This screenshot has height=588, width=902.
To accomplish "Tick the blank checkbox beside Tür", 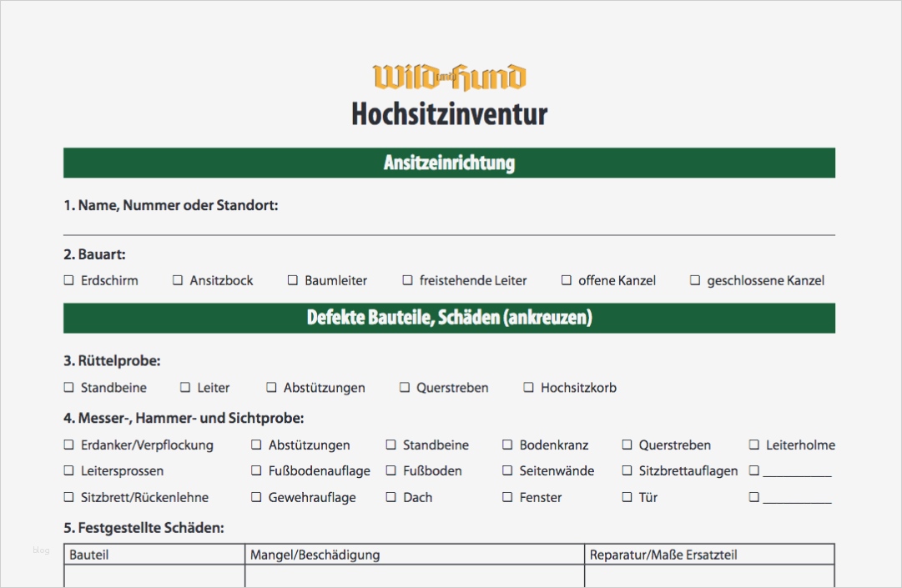I will click(754, 496).
